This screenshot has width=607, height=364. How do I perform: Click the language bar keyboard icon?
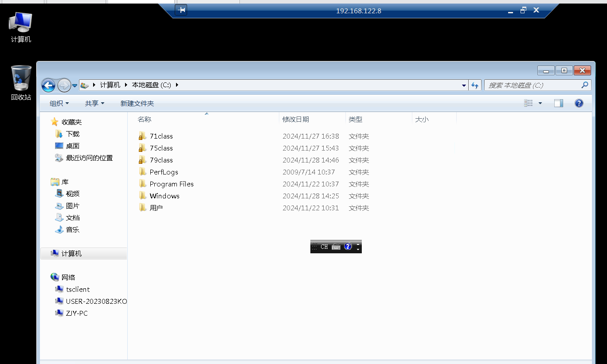click(336, 247)
